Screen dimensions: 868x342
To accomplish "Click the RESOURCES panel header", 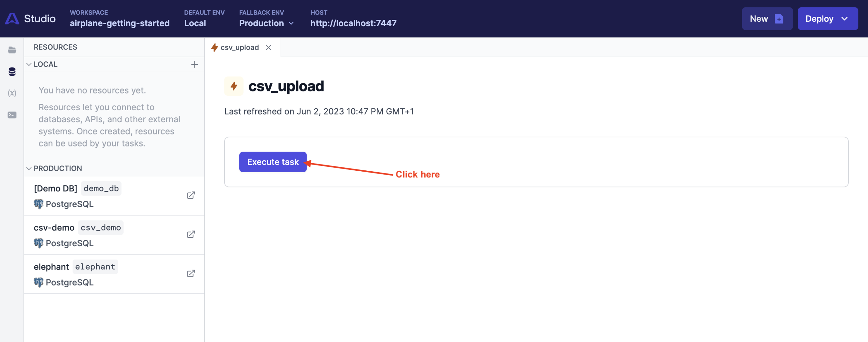I will coord(55,47).
